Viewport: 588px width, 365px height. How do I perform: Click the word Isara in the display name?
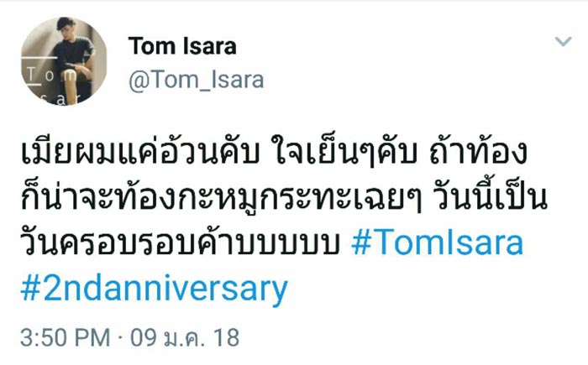(x=207, y=46)
